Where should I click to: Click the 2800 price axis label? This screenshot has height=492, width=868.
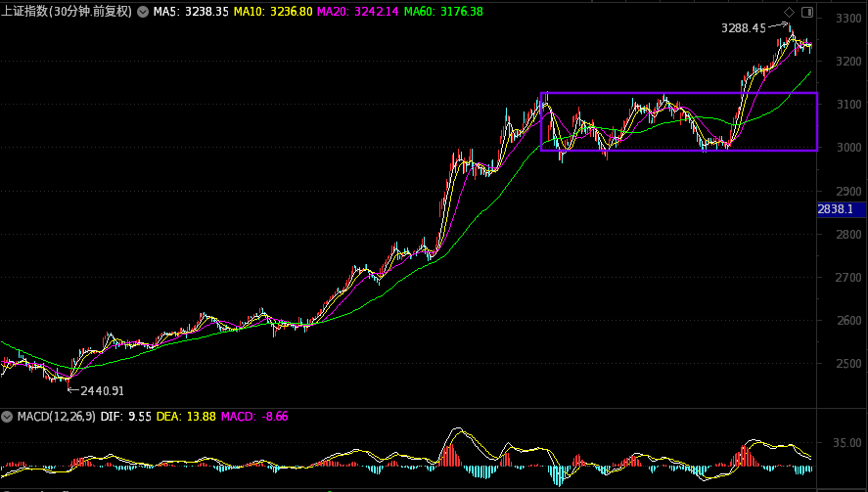[848, 235]
